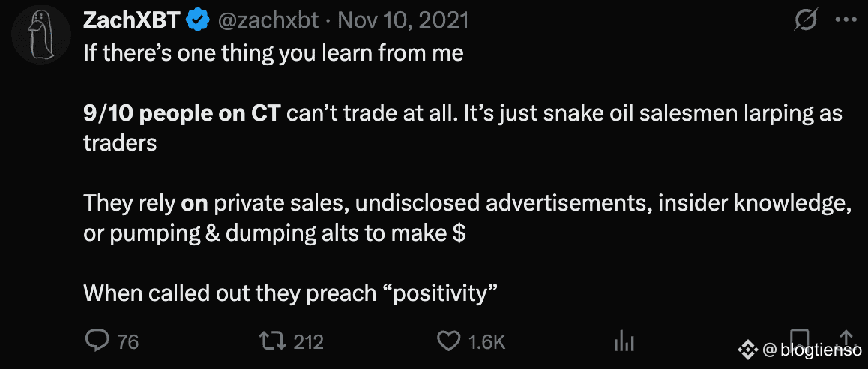Reply to ZachXBT's tweet via speech bubble icon

[98, 340]
